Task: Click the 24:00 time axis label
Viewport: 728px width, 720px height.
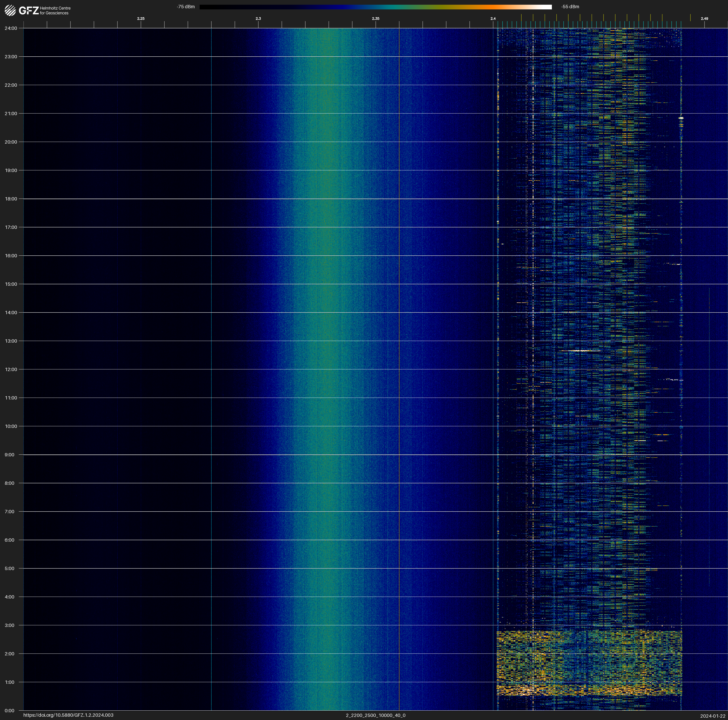Action: [x=11, y=28]
